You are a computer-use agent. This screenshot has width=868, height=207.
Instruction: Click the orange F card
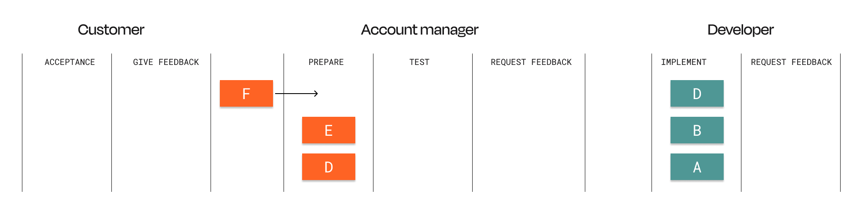point(246,93)
